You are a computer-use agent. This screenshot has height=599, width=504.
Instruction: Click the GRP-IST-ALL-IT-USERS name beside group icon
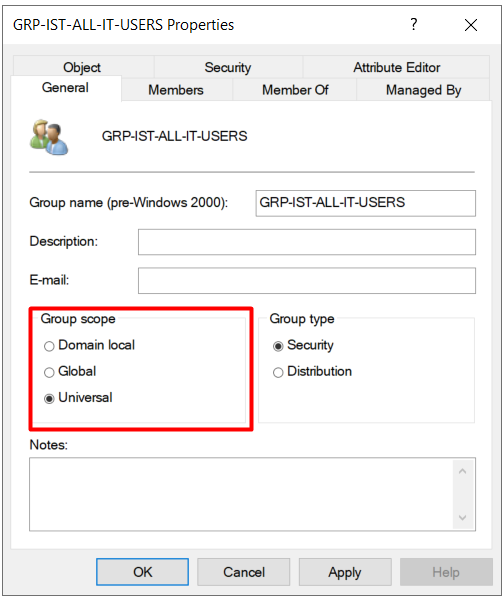[174, 136]
